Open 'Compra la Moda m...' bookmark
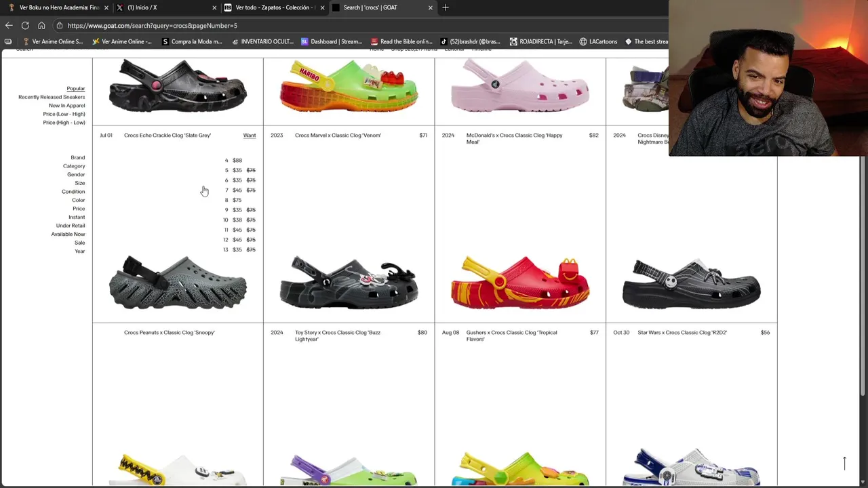868x488 pixels. [191, 41]
